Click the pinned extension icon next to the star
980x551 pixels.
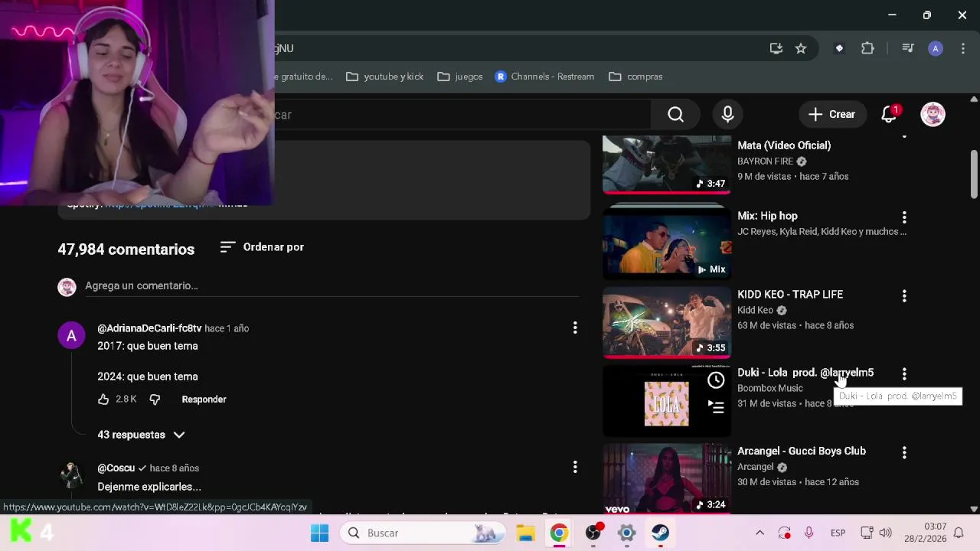click(x=839, y=48)
